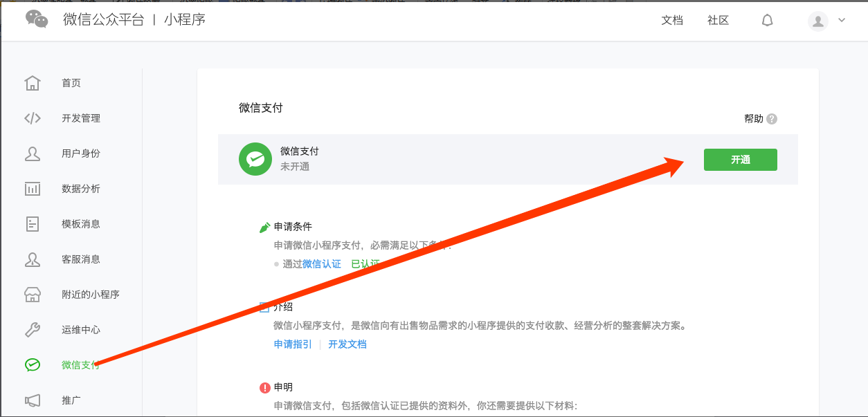Click the 帮助 text link
Viewport: 868px width, 417px height.
pos(754,119)
